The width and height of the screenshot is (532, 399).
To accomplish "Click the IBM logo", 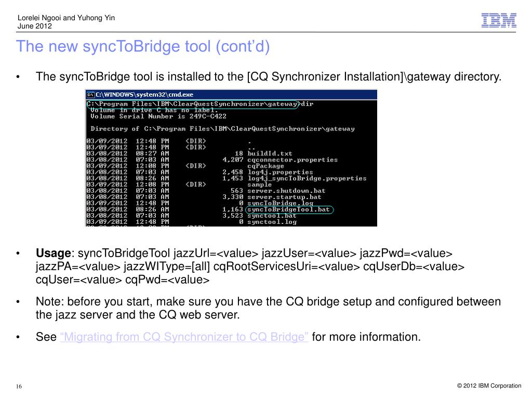I will coord(499,20).
